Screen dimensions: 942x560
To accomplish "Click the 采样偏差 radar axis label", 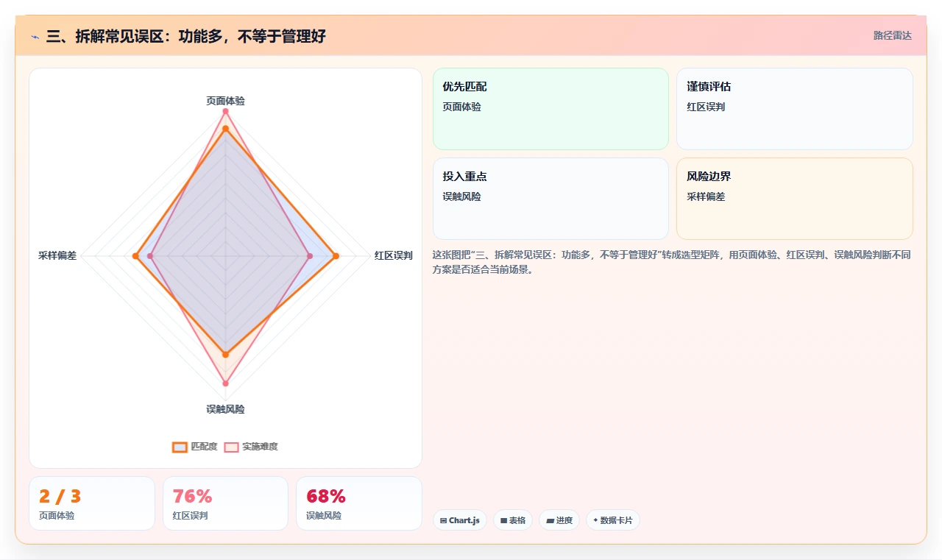I will click(57, 256).
